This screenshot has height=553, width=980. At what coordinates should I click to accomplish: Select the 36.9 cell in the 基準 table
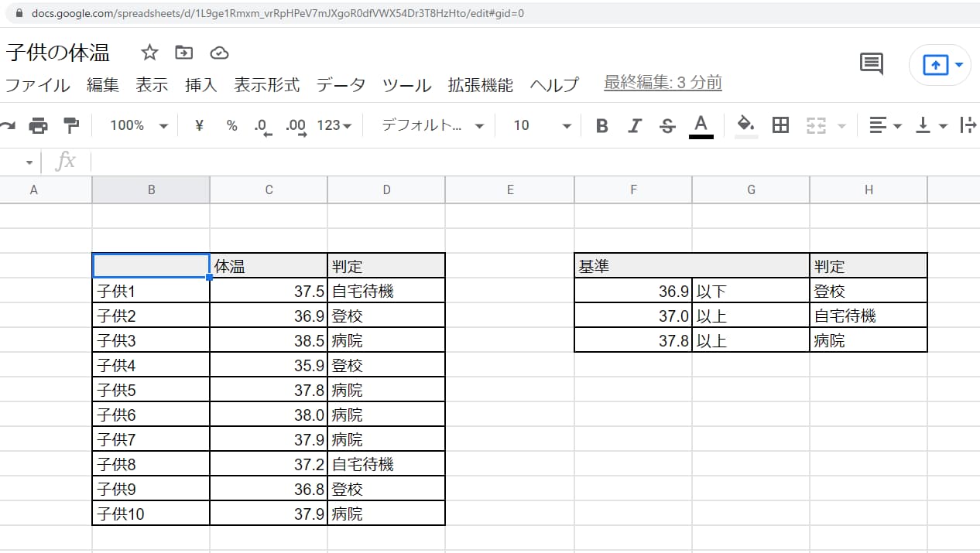633,291
